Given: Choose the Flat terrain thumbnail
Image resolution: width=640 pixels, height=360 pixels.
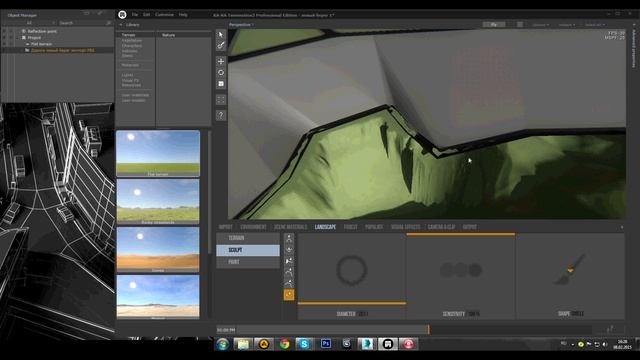Looking at the screenshot, I should [x=158, y=153].
